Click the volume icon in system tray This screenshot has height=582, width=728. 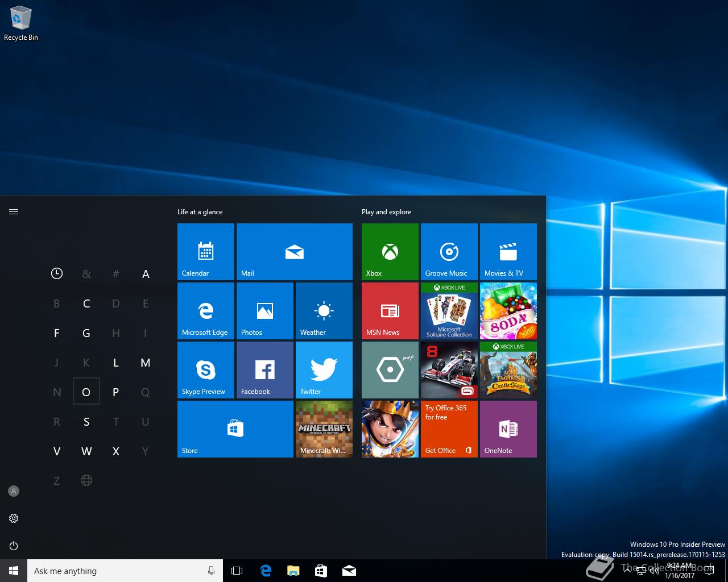(x=653, y=571)
